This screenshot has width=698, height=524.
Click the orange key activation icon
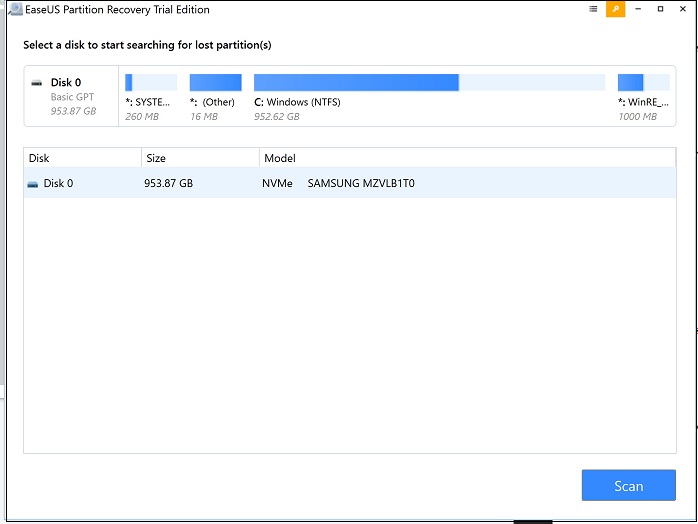616,9
